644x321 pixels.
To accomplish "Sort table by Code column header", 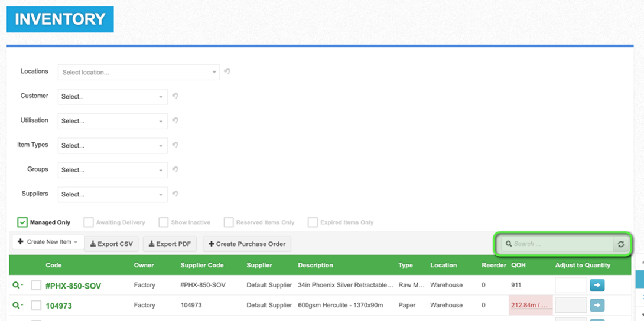I will 54,266.
